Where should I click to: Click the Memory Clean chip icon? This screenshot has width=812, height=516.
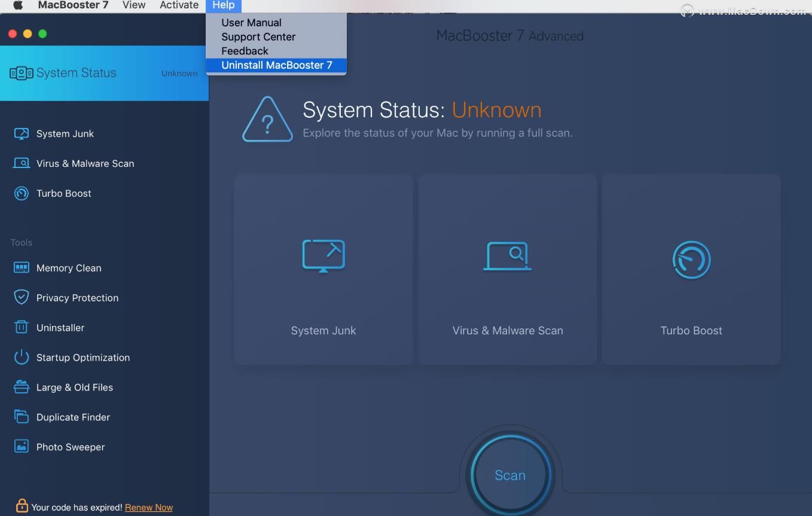pyautogui.click(x=22, y=268)
